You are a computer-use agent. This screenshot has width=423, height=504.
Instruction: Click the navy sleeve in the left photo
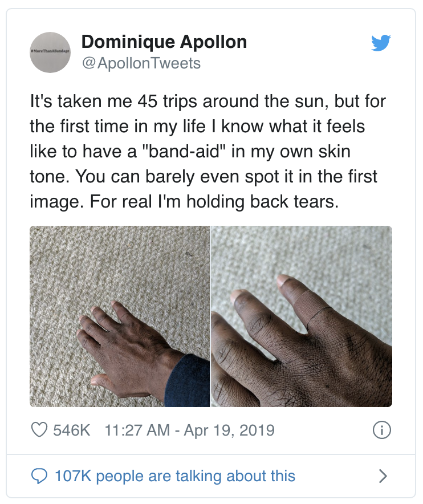(191, 383)
